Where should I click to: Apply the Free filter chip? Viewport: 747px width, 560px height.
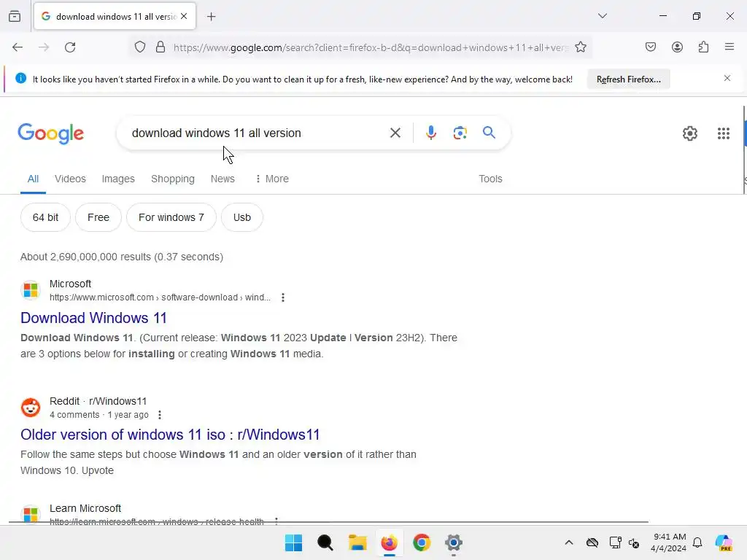point(98,217)
